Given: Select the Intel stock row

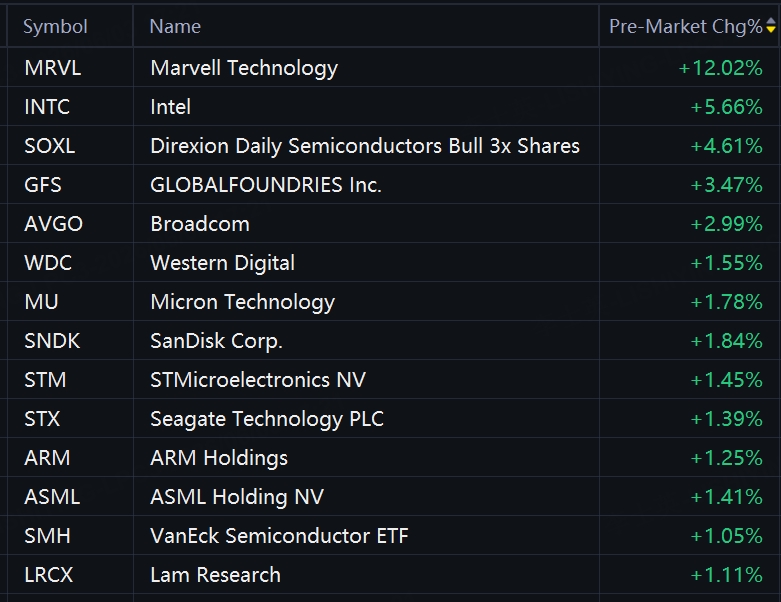Looking at the screenshot, I should click(390, 107).
